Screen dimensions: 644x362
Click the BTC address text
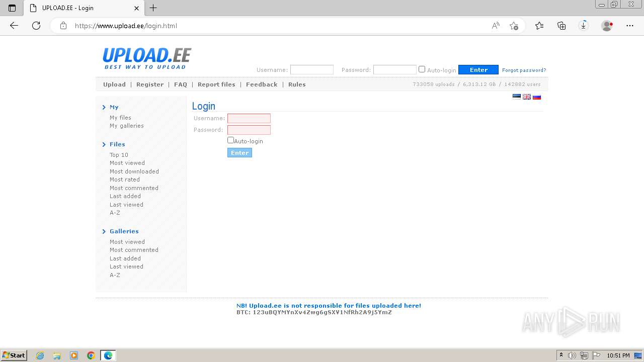[x=314, y=312]
